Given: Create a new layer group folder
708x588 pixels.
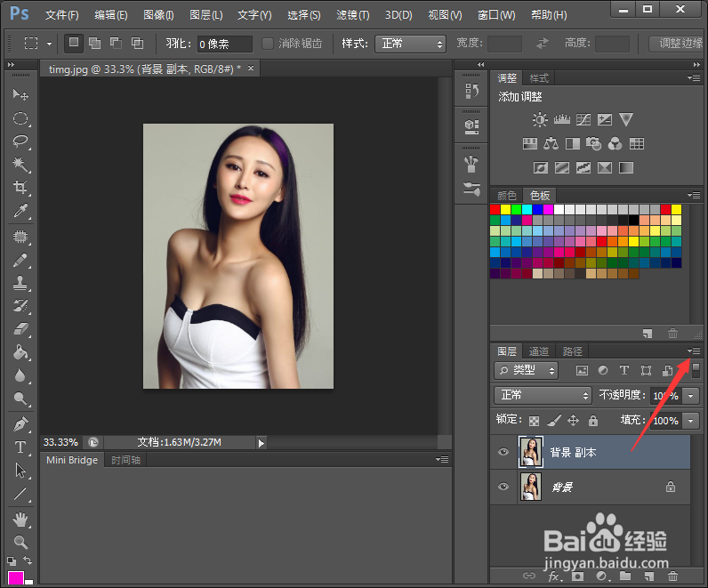Looking at the screenshot, I should [625, 576].
